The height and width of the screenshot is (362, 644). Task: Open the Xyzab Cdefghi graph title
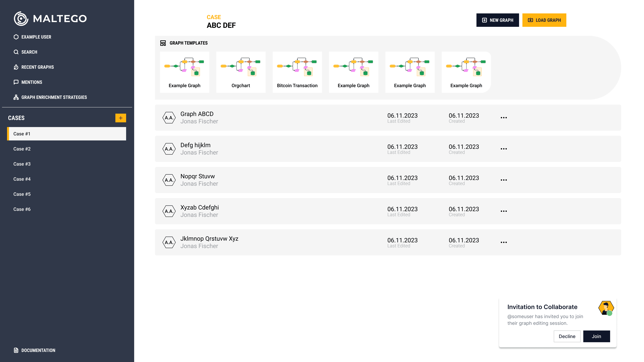click(x=200, y=207)
